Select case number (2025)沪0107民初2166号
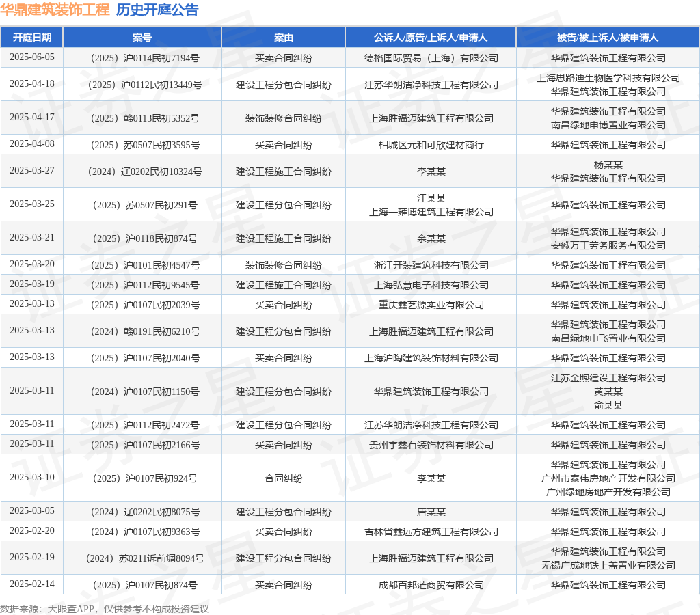Screen dimensions: 700x615 145,445
